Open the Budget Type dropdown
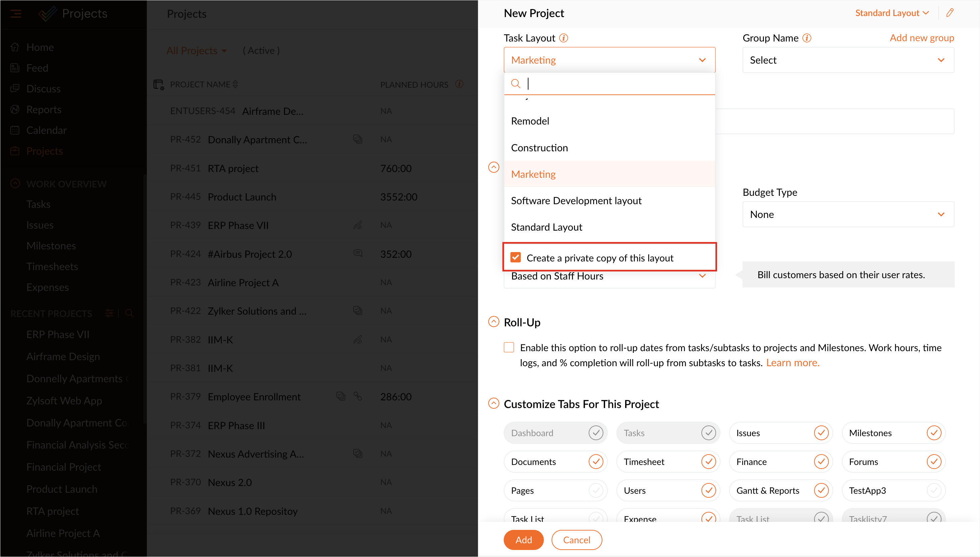The image size is (980, 557). [x=848, y=214]
